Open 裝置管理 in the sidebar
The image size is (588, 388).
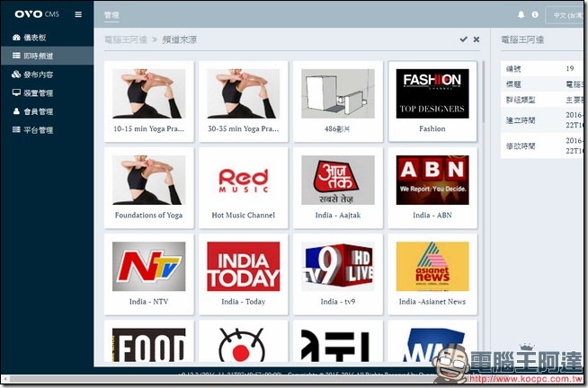(x=47, y=93)
